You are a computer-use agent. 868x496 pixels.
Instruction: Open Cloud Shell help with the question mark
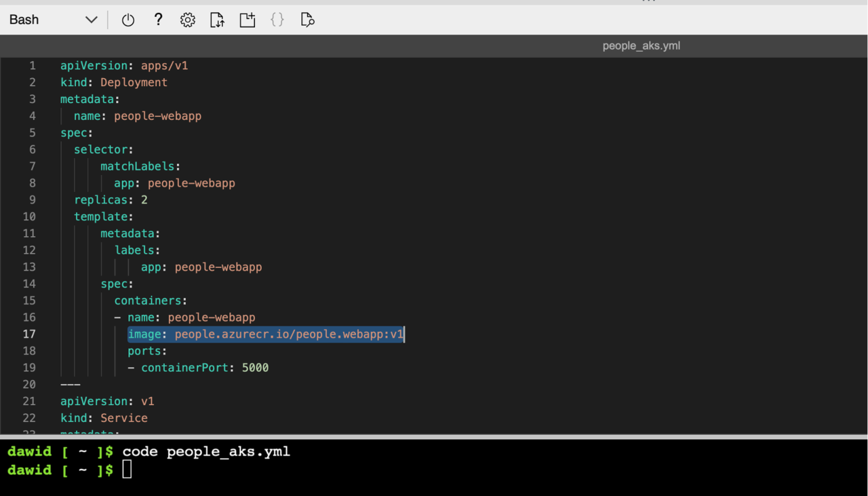(158, 20)
